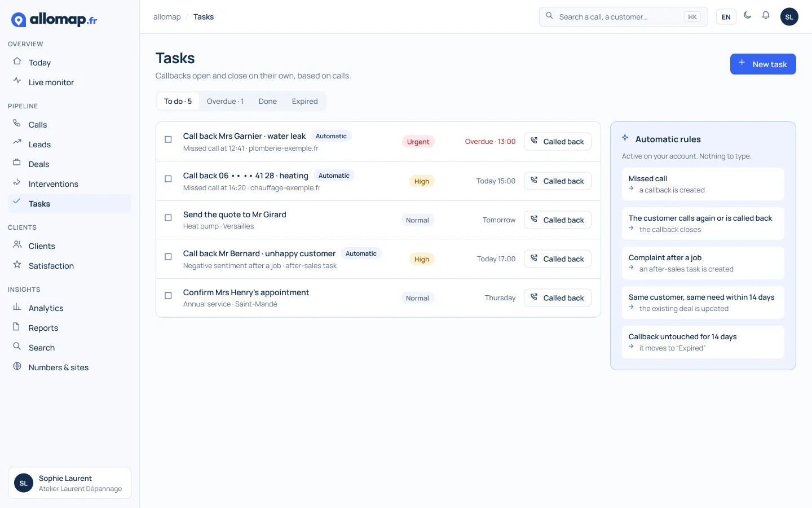Open Deals via its briefcase icon
Image resolution: width=812 pixels, height=508 pixels.
pyautogui.click(x=17, y=163)
